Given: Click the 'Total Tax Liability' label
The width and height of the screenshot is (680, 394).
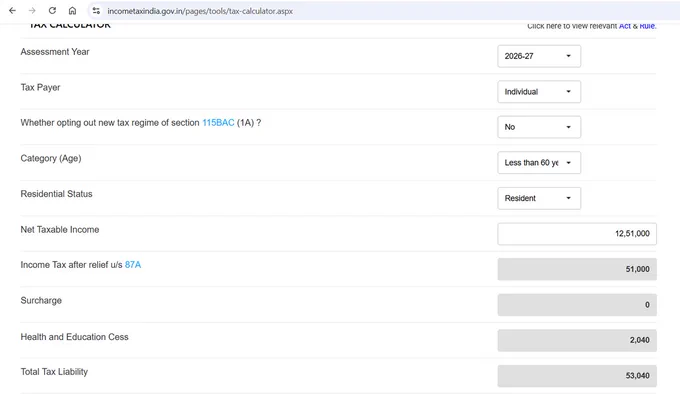Looking at the screenshot, I should click(54, 372).
